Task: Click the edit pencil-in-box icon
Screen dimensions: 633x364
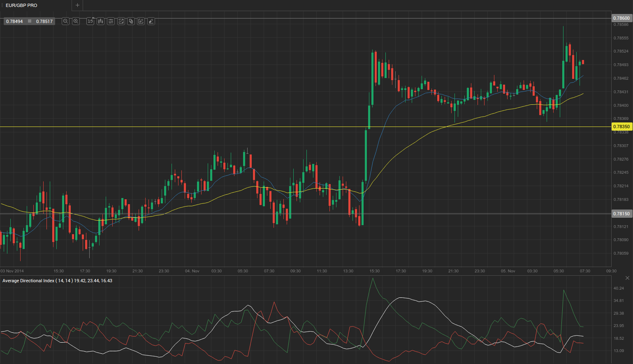Action: 141,21
